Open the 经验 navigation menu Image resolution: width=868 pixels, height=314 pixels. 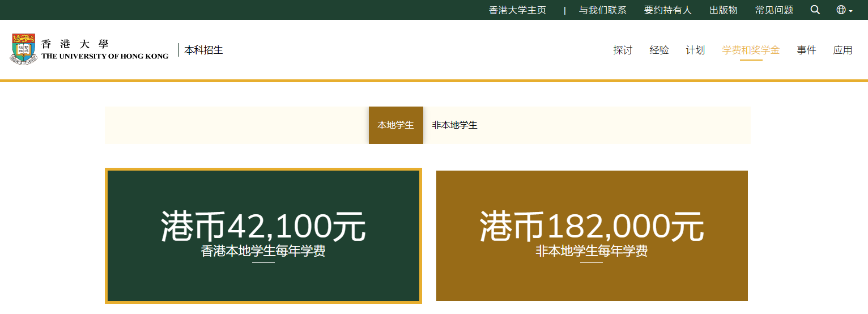(x=659, y=50)
